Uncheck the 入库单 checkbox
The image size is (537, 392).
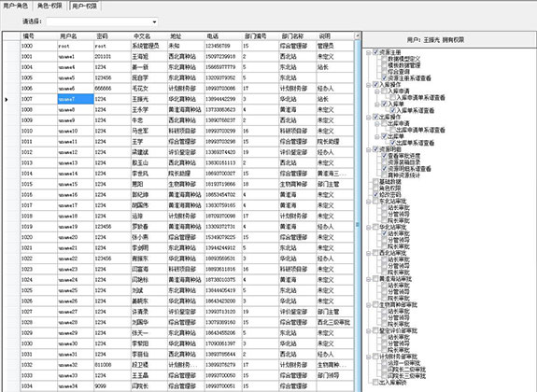[384, 104]
